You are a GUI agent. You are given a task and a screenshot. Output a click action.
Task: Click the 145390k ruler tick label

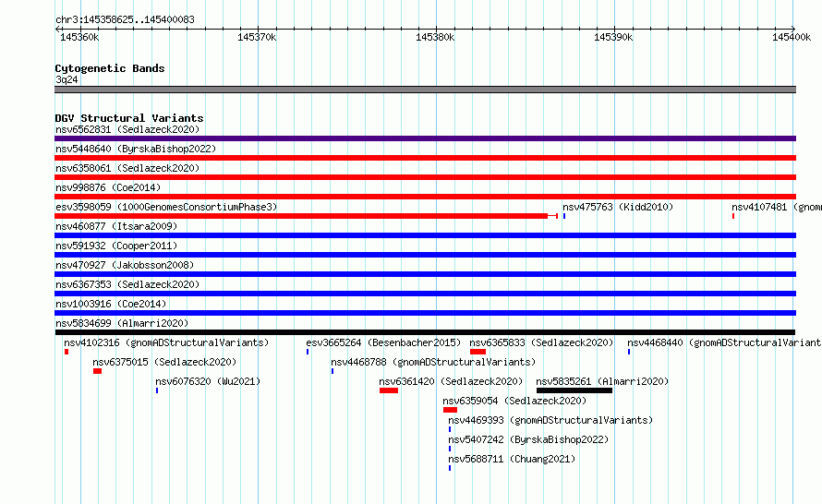pos(613,37)
